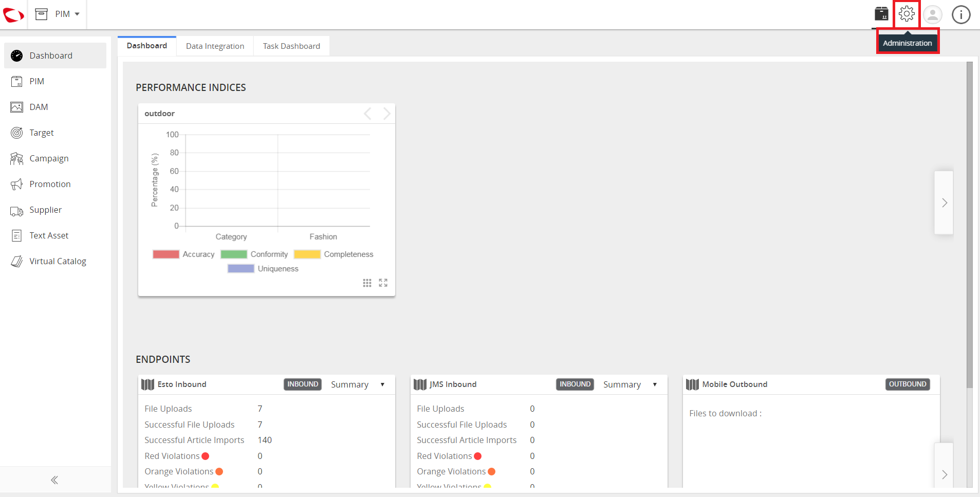Image resolution: width=980 pixels, height=497 pixels.
Task: Click 'Files to download' text
Action: click(725, 413)
